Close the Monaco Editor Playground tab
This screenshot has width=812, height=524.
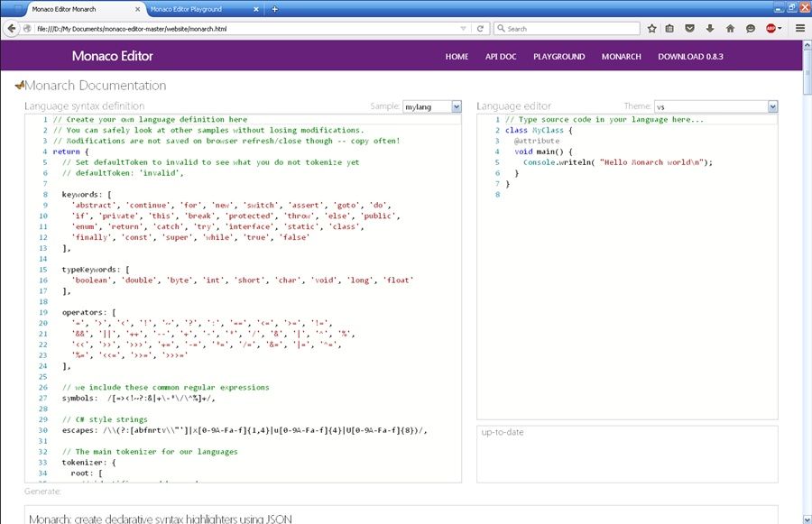tap(256, 9)
